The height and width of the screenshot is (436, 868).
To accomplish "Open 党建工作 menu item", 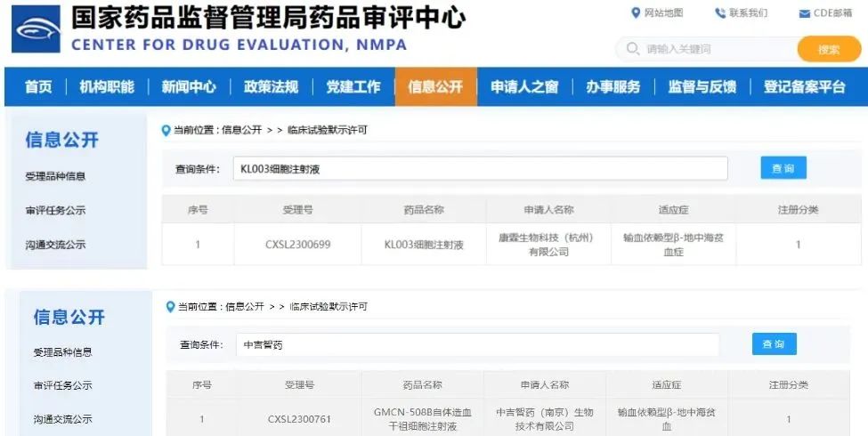I will point(353,87).
